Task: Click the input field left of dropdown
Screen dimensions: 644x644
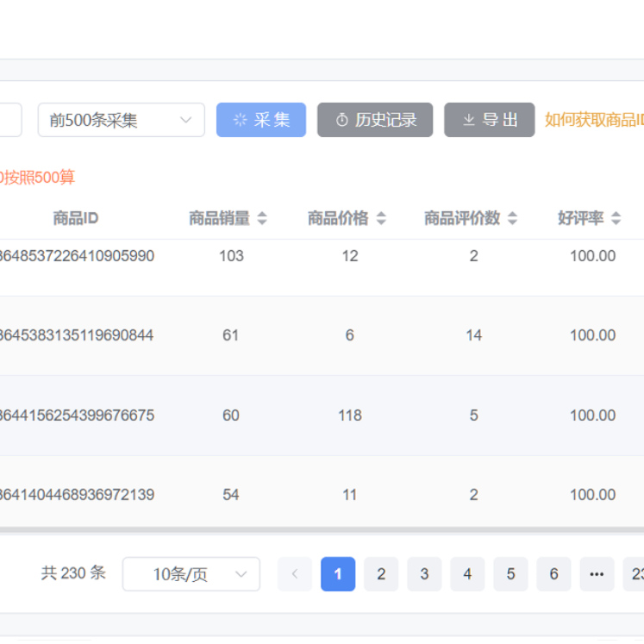Action: (10, 120)
